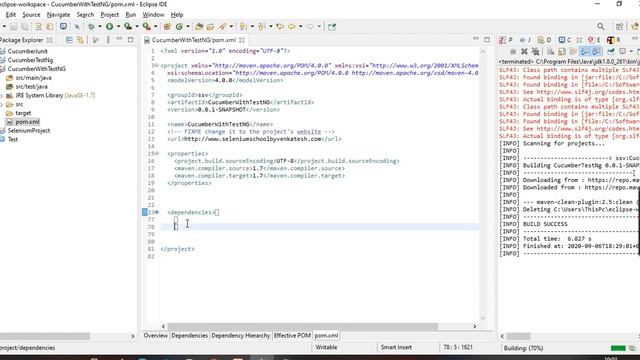Image resolution: width=640 pixels, height=360 pixels.
Task: Expand the folded dependencies block on line 23
Action: click(157, 213)
